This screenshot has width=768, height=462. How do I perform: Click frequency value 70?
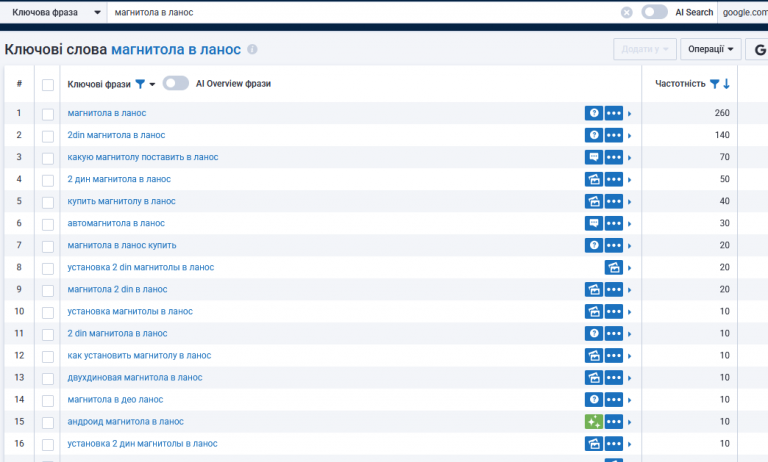point(724,157)
